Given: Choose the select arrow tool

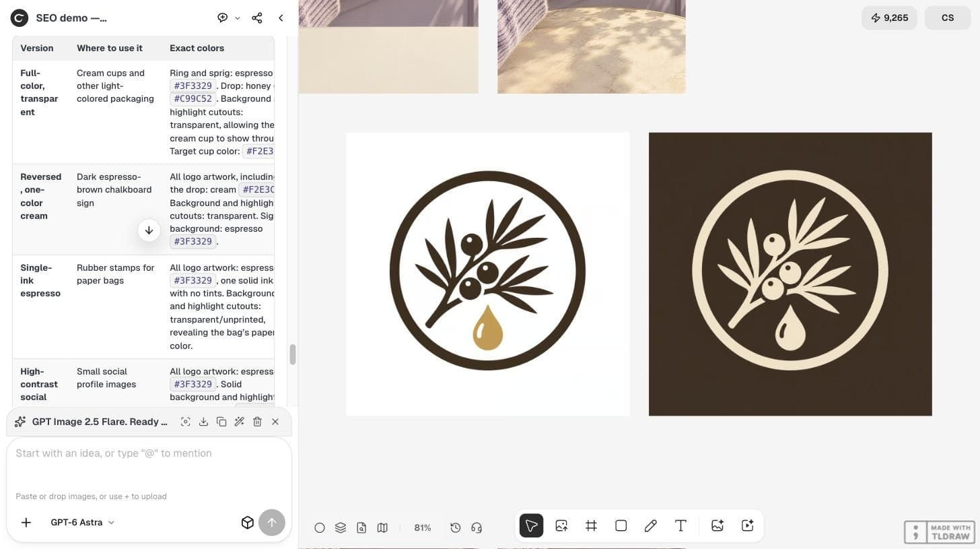Looking at the screenshot, I should (x=531, y=525).
